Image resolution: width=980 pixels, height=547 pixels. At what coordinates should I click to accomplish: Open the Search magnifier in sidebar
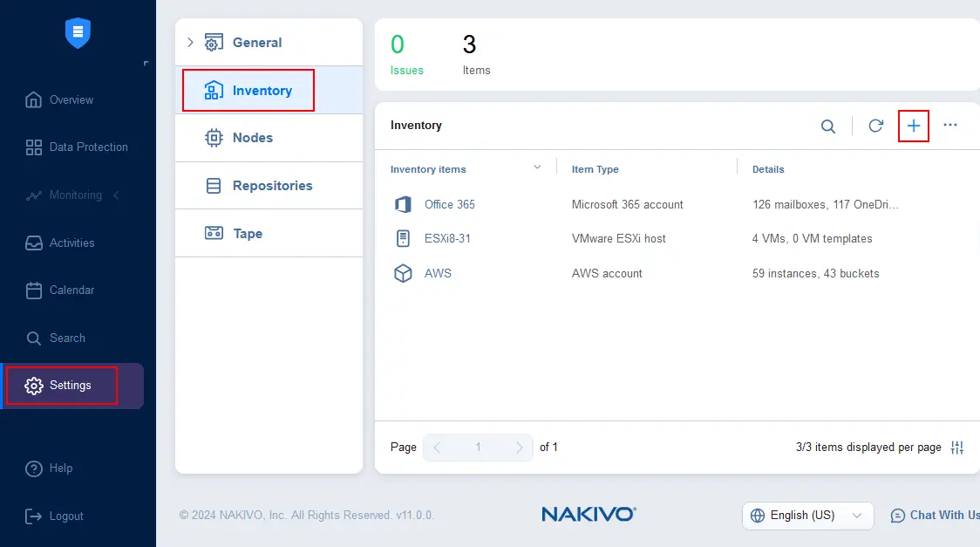coord(34,338)
